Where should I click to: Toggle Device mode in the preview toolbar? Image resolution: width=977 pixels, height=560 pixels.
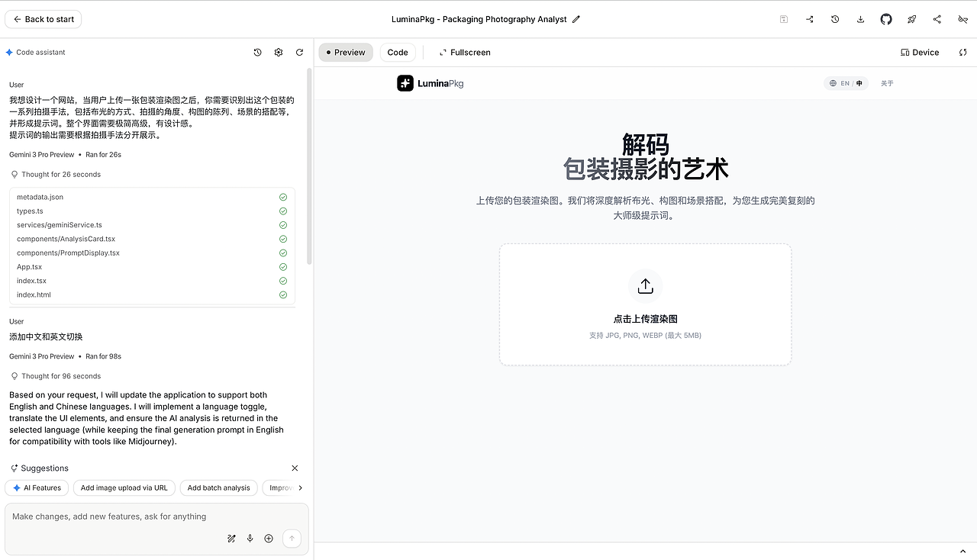pos(919,52)
